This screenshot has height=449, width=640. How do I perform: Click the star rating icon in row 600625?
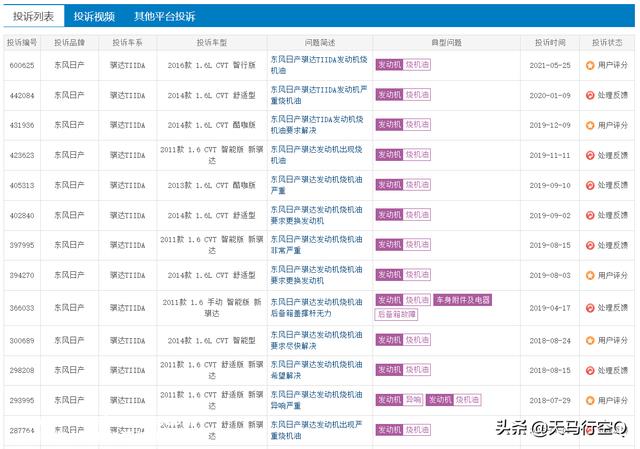coord(590,65)
